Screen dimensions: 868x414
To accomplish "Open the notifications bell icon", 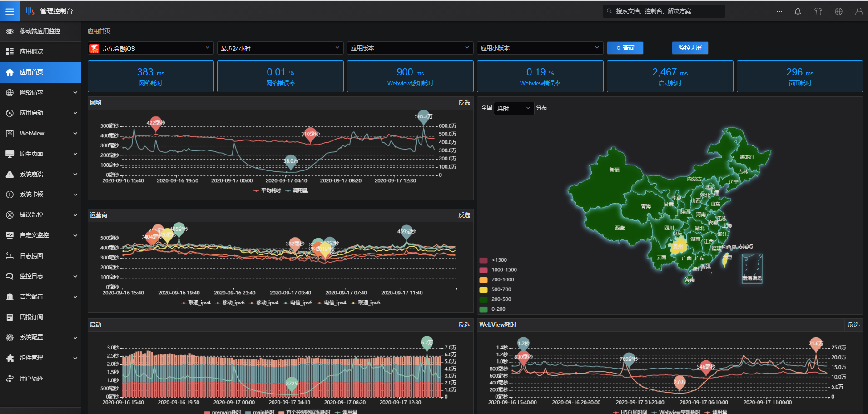I will pyautogui.click(x=798, y=11).
